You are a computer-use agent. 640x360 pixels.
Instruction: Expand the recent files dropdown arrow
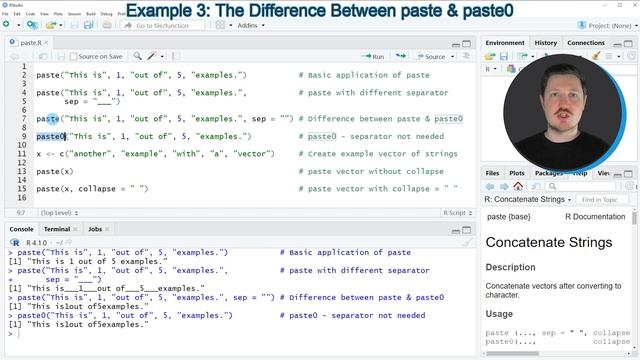(61, 25)
